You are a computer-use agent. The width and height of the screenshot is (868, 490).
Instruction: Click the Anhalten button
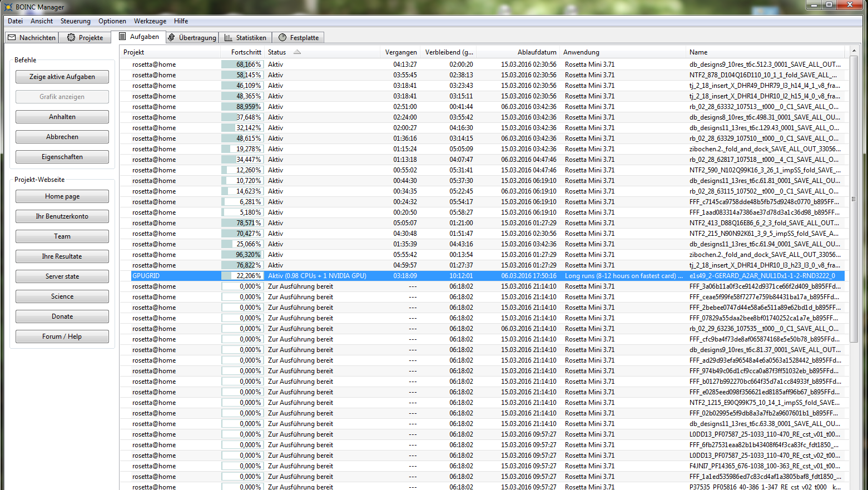click(62, 117)
